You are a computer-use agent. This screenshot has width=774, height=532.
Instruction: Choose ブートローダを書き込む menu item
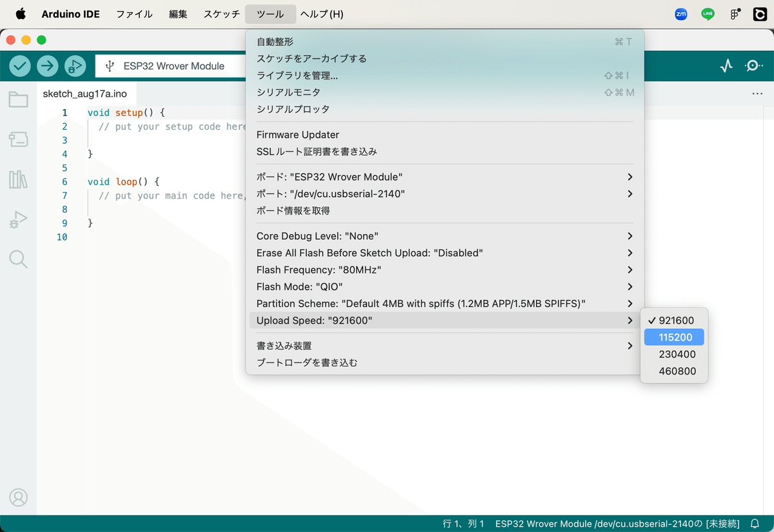coord(445,362)
